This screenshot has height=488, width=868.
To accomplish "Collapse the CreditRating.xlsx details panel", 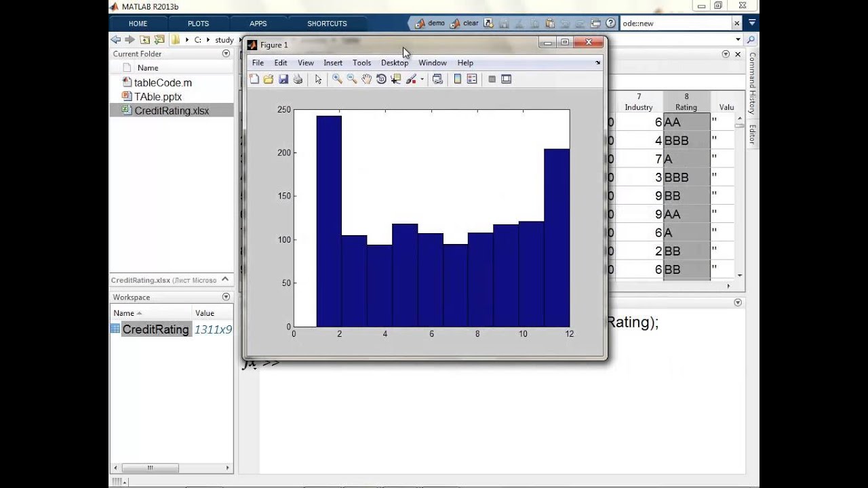I will 226,279.
